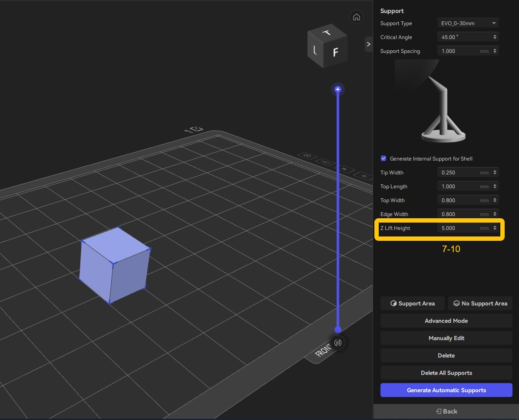Image resolution: width=519 pixels, height=420 pixels.
Task: Click the Z Lift Height stepper arrows
Action: tap(495, 228)
